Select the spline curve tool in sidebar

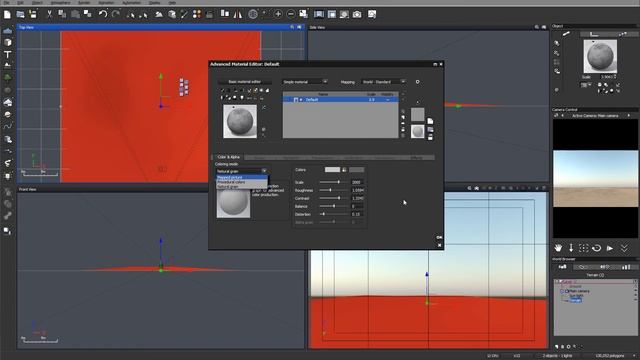(x=7, y=127)
